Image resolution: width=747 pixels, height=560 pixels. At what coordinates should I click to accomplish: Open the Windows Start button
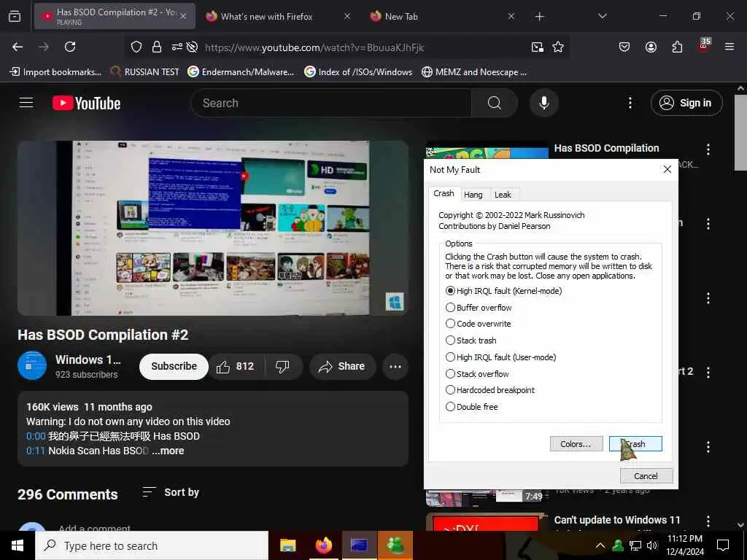[18, 545]
